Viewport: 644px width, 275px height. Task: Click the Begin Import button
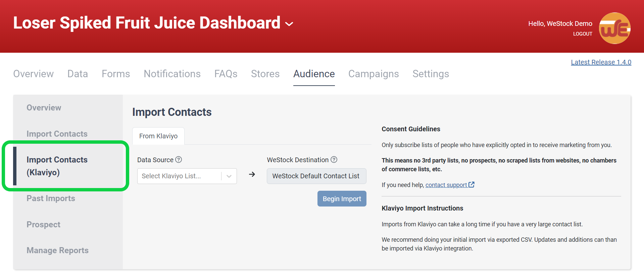click(x=342, y=199)
